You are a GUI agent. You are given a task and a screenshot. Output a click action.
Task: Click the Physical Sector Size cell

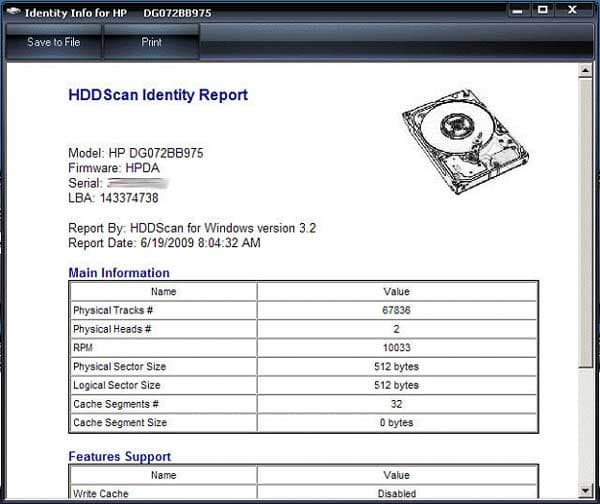[x=163, y=367]
